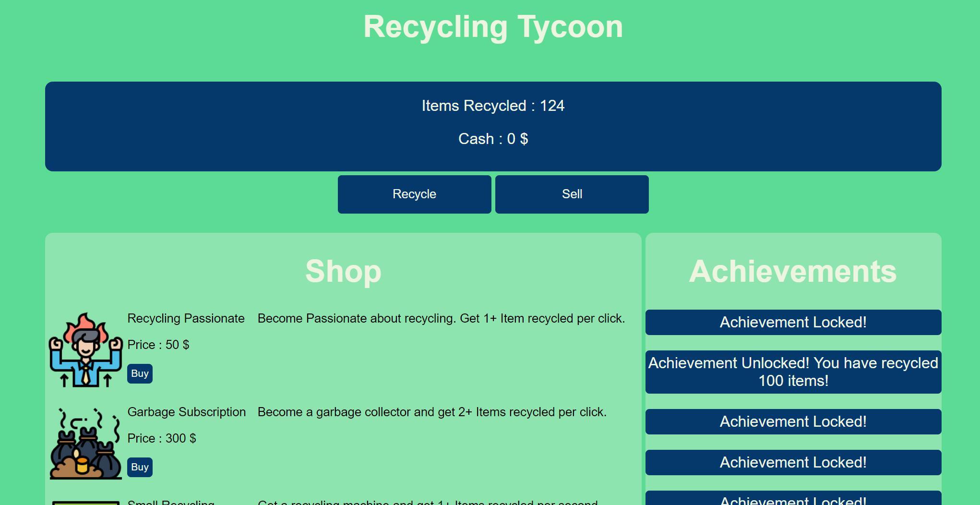Click the Price 50 $ label
Screen dimensions: 980x505
coord(158,345)
